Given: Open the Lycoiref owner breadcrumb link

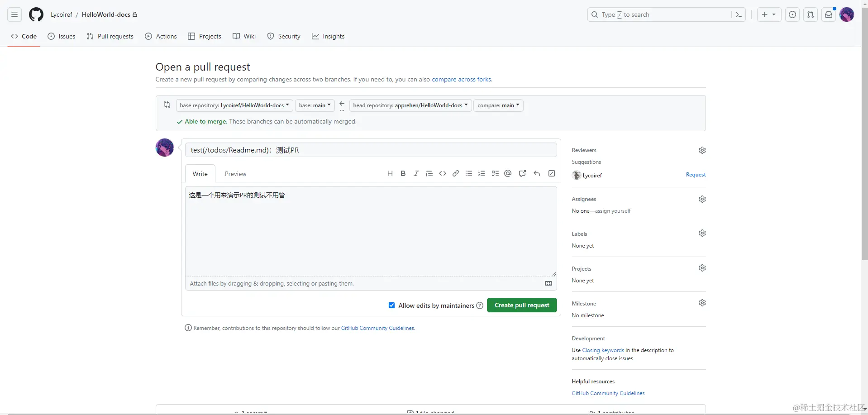Looking at the screenshot, I should tap(62, 14).
